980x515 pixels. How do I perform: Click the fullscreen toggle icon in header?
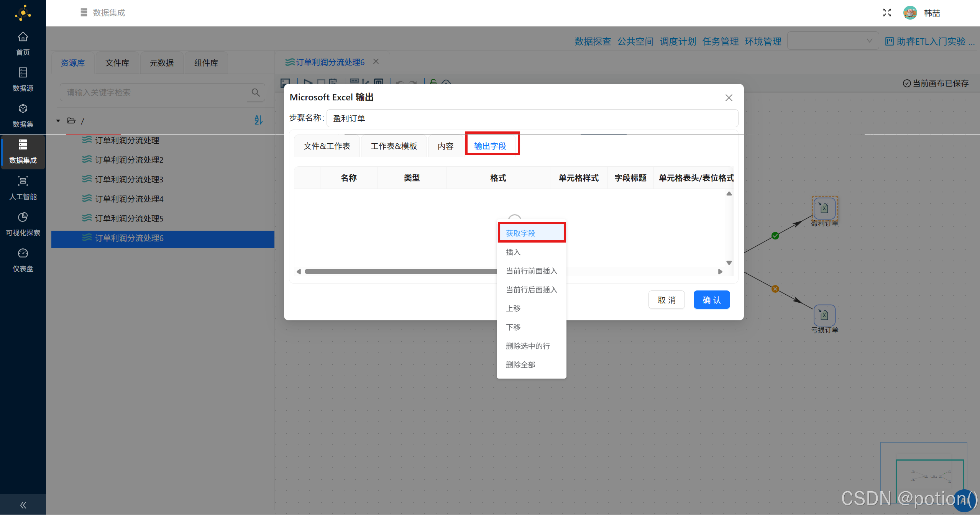(x=886, y=13)
